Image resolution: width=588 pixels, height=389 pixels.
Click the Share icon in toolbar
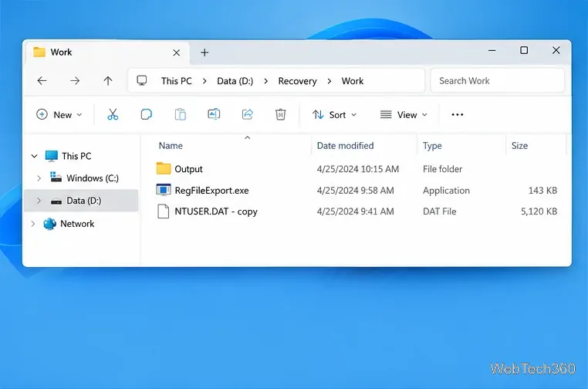pos(248,114)
